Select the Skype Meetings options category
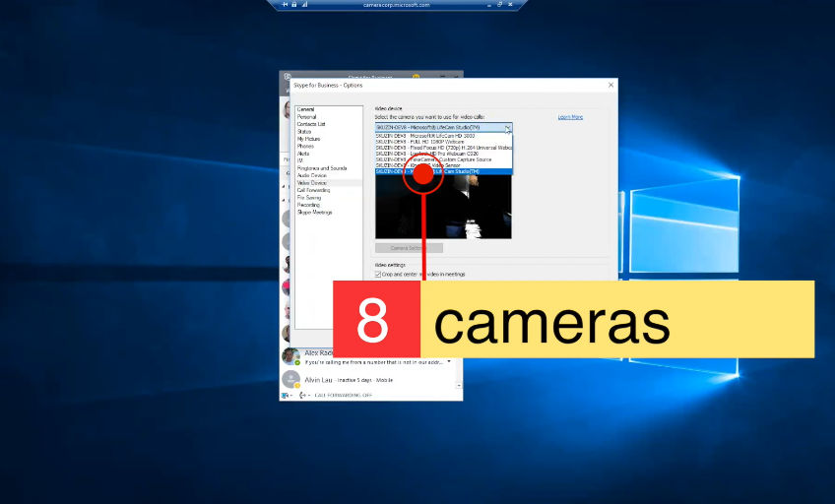Viewport: 835px width, 504px height. [x=315, y=212]
